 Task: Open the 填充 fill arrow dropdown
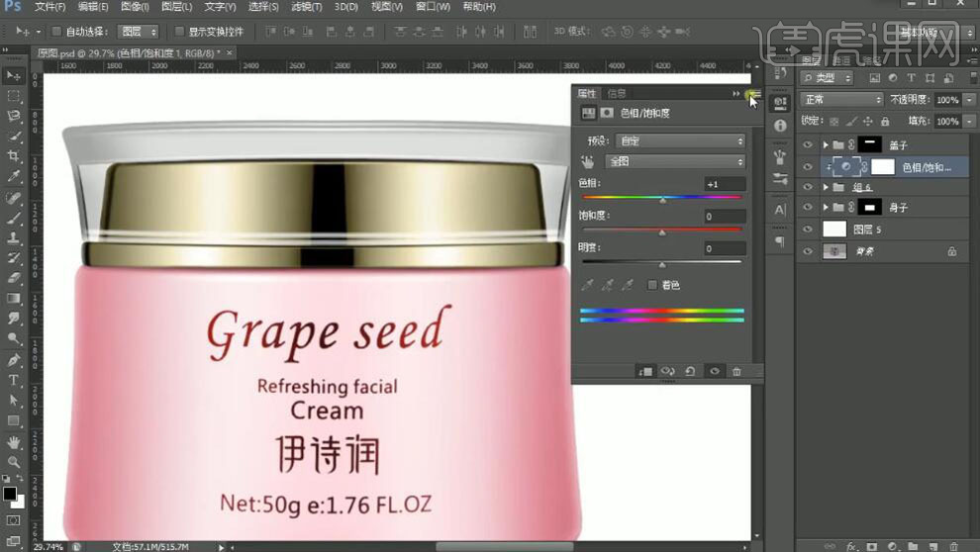coord(969,121)
